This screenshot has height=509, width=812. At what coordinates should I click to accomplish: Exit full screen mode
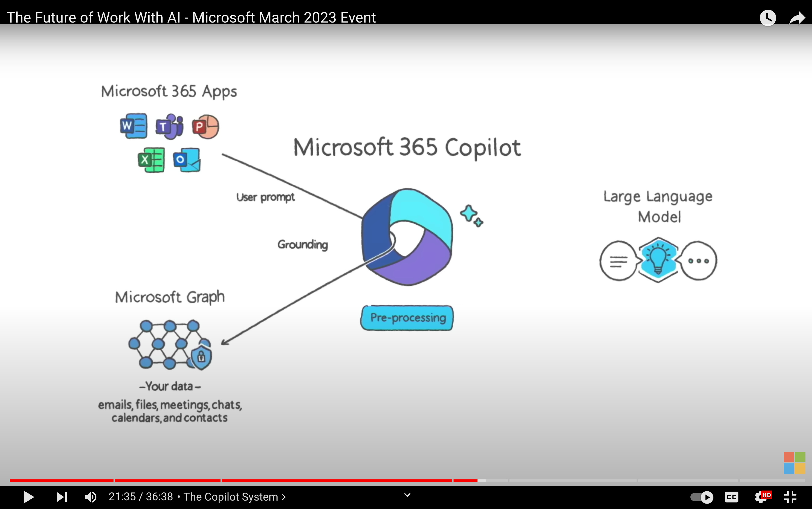pyautogui.click(x=790, y=497)
